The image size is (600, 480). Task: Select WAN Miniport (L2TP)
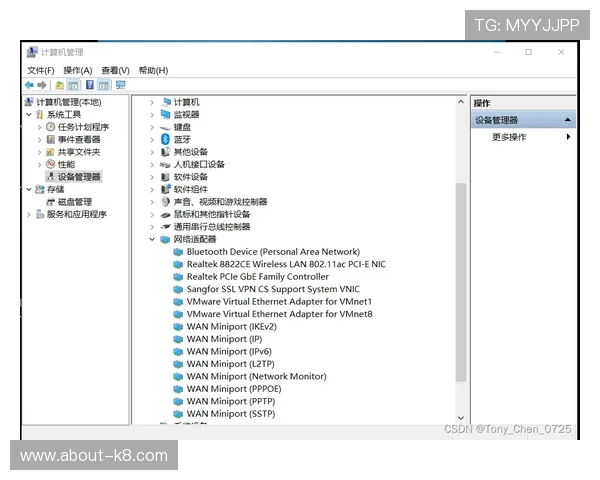click(x=230, y=364)
